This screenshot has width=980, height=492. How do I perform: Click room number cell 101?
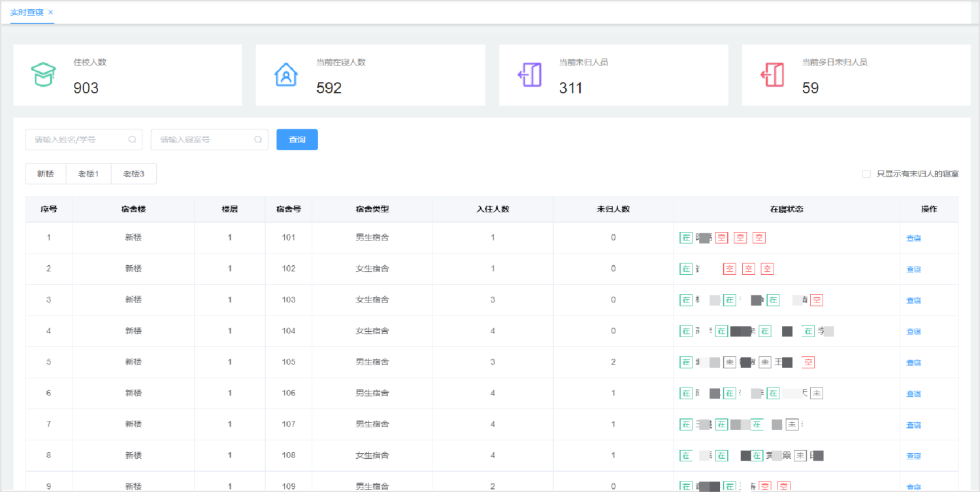pos(289,238)
